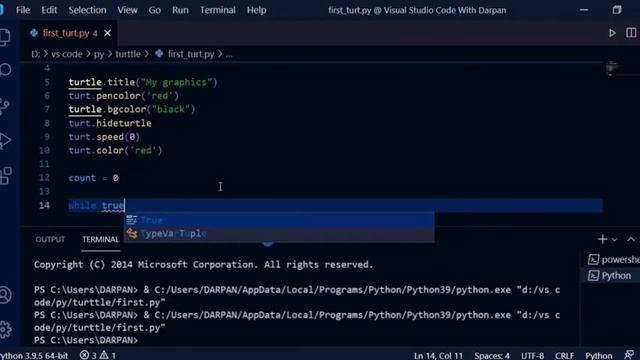Run Python file with play button
Image resolution: width=640 pixels, height=360 pixels.
click(x=612, y=33)
